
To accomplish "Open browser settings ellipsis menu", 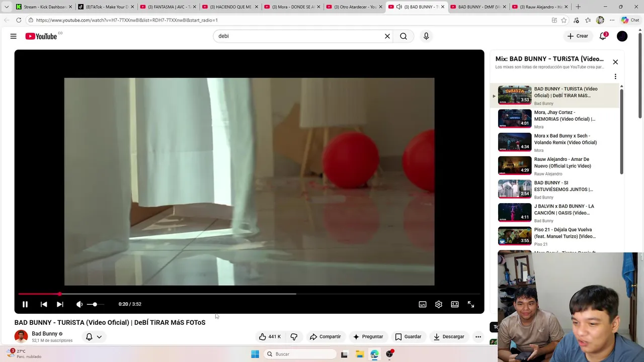I will (x=612, y=20).
